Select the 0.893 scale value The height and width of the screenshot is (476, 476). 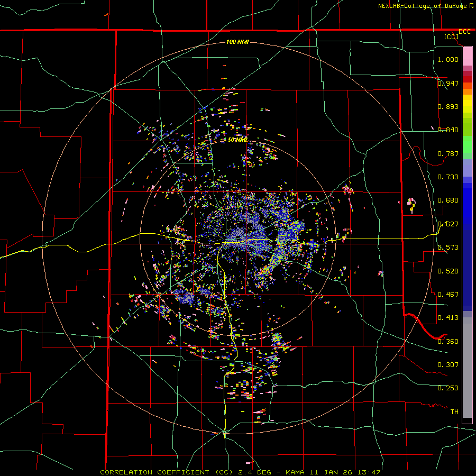pyautogui.click(x=448, y=106)
